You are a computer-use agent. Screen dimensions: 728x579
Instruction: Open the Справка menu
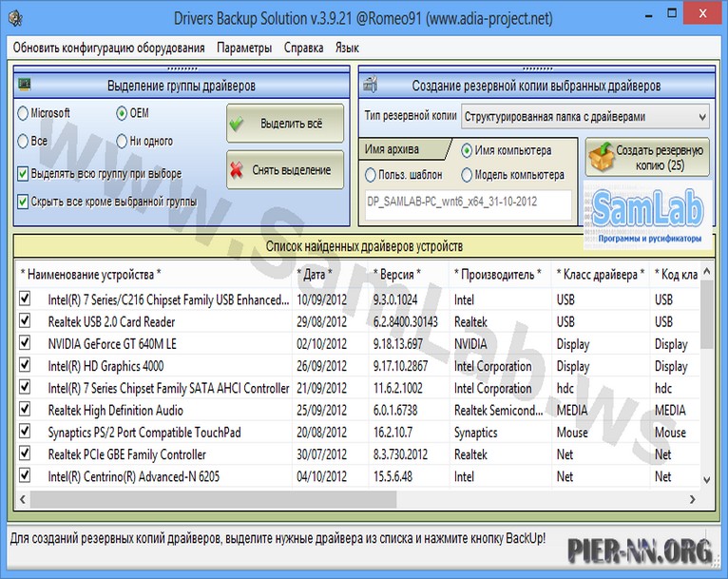click(303, 48)
